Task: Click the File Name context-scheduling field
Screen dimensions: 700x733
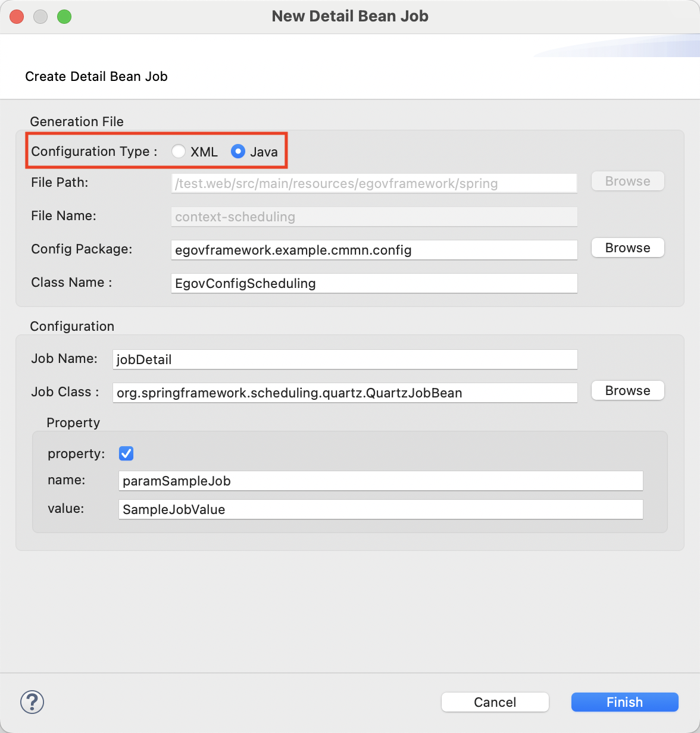Action: point(374,217)
